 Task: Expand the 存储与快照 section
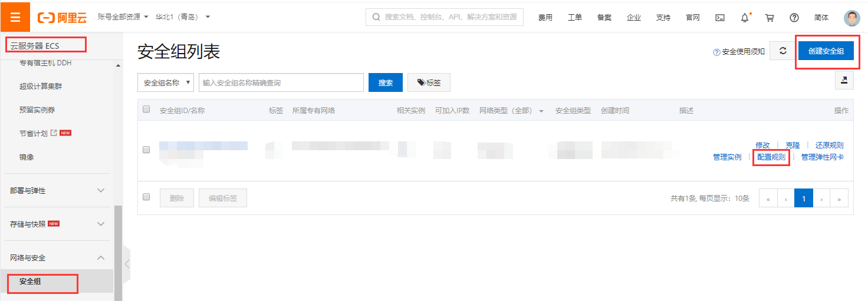(57, 224)
